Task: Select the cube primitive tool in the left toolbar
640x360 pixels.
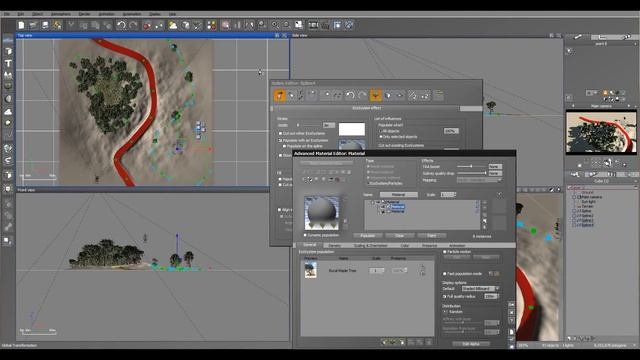Action: [x=8, y=51]
